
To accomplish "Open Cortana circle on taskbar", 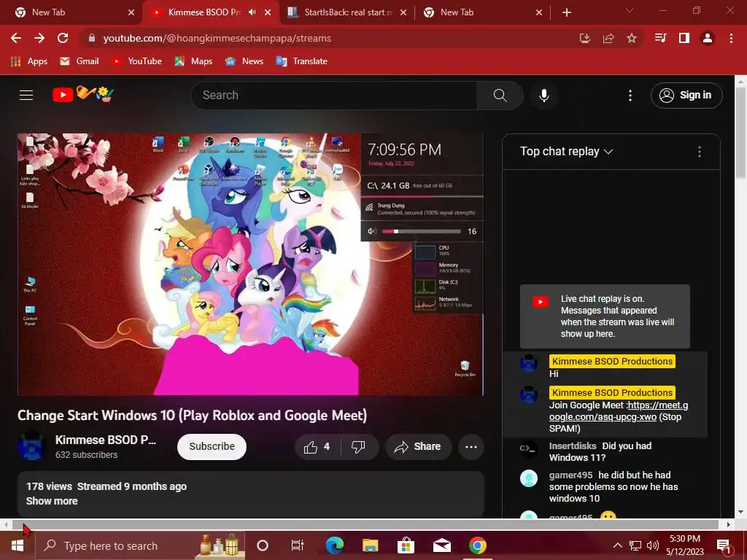I will point(263,545).
